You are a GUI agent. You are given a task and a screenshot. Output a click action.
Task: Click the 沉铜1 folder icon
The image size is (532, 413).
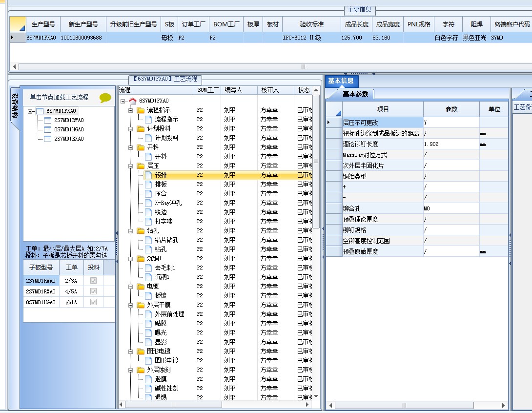click(x=141, y=259)
